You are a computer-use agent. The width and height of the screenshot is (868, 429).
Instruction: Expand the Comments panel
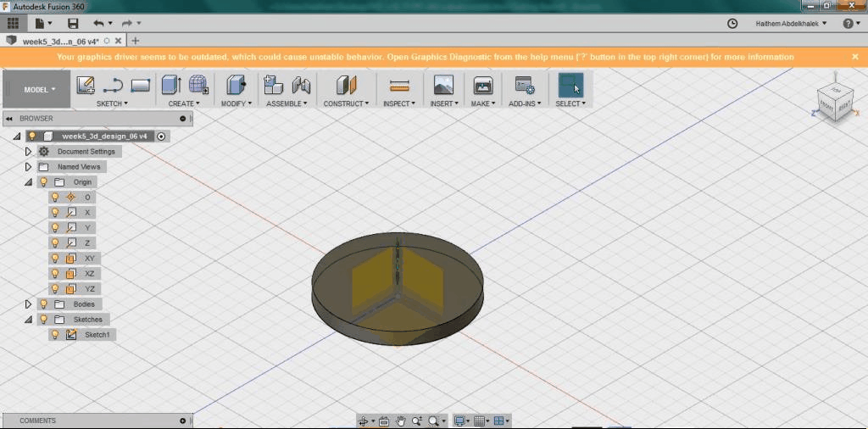tap(183, 421)
